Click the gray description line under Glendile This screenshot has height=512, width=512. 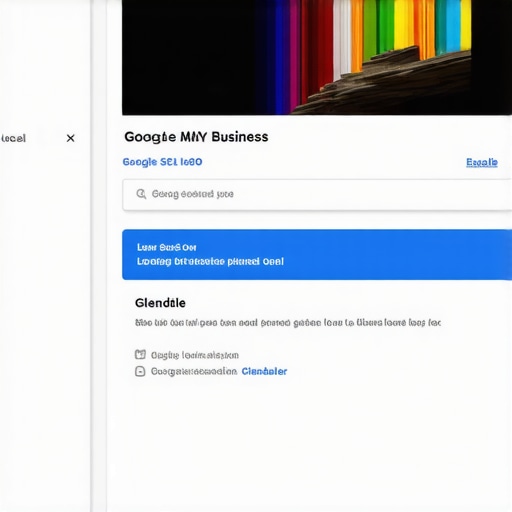click(x=288, y=323)
